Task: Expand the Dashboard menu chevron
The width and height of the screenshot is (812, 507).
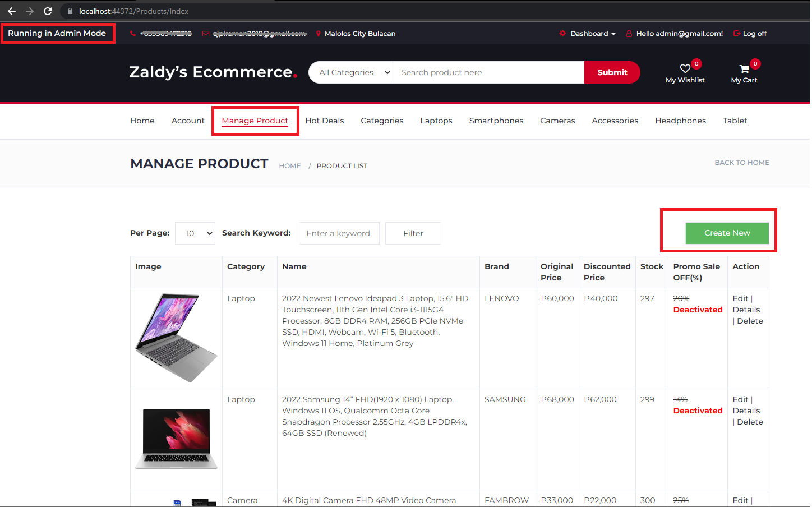Action: 613,34
